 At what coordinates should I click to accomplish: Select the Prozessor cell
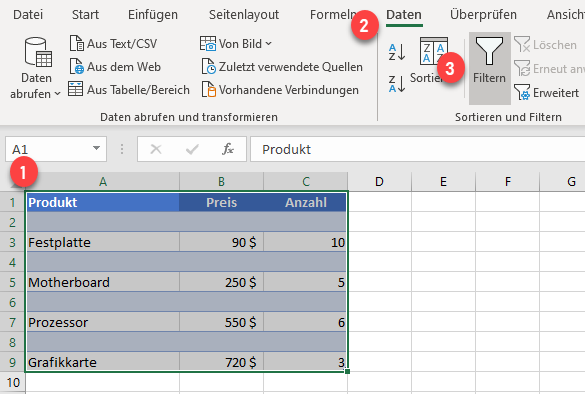click(103, 322)
